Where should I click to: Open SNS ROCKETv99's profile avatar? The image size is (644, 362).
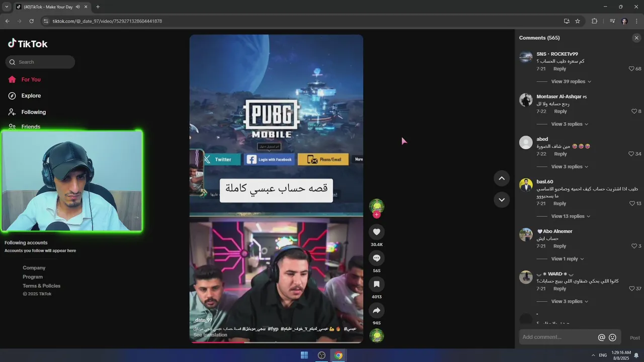(526, 57)
